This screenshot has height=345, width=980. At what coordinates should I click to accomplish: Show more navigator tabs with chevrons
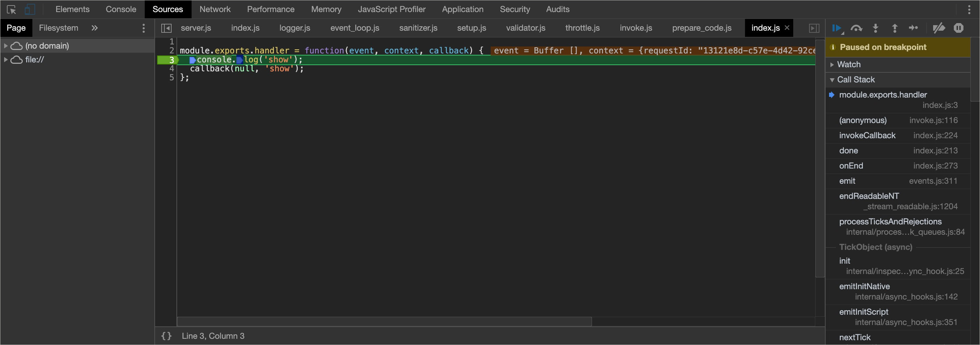[x=94, y=28]
